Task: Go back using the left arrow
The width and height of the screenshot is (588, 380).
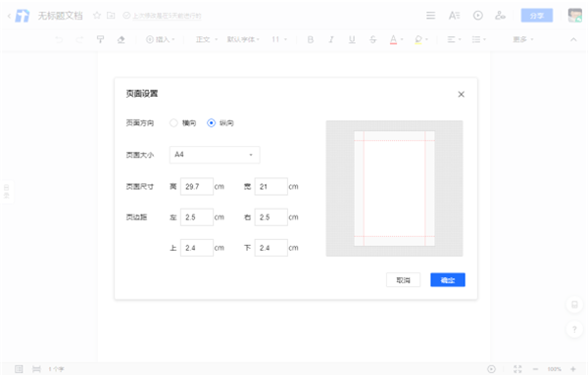Action: [9, 16]
